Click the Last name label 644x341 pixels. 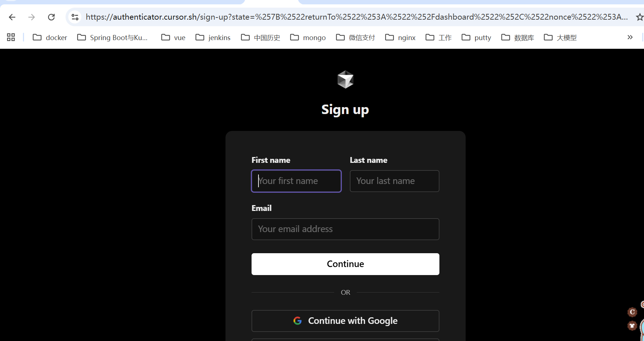368,160
